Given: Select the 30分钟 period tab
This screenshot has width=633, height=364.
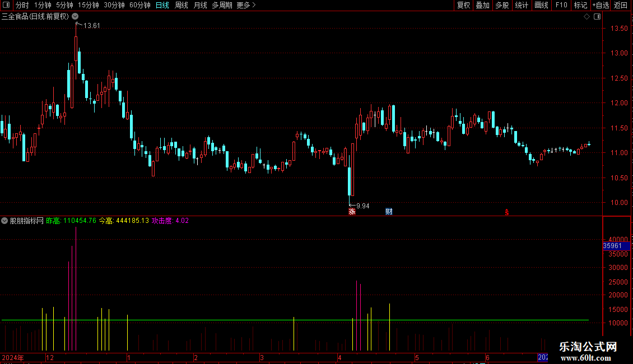Looking at the screenshot, I should (x=114, y=5).
